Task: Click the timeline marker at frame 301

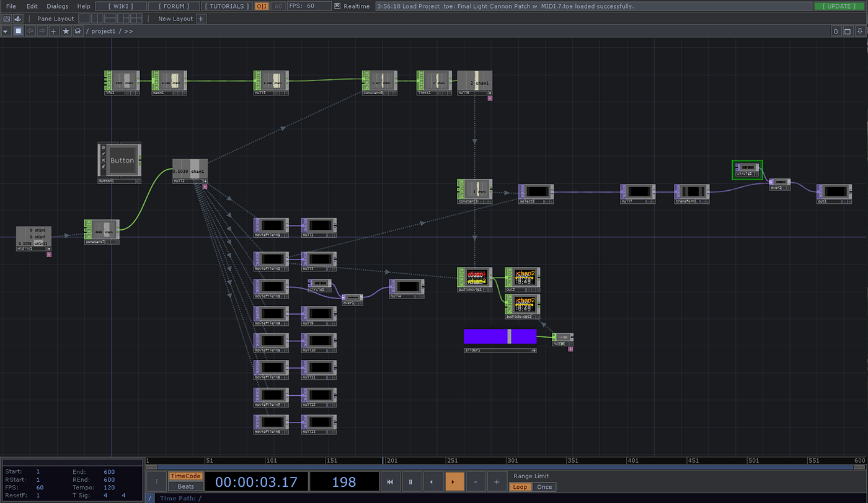Action: [x=512, y=460]
